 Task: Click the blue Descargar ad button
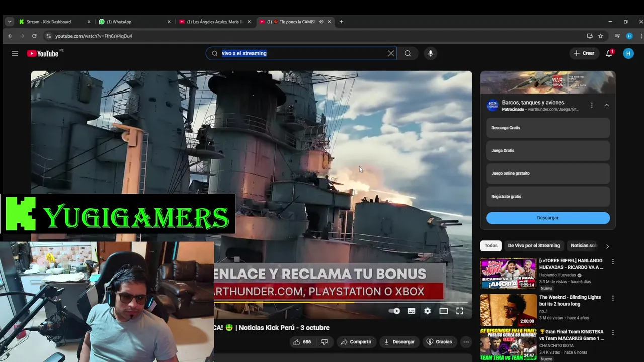coord(548,218)
